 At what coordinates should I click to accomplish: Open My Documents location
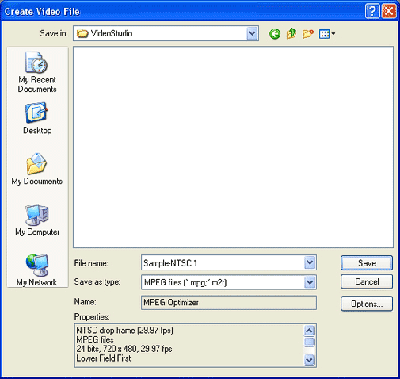point(37,169)
